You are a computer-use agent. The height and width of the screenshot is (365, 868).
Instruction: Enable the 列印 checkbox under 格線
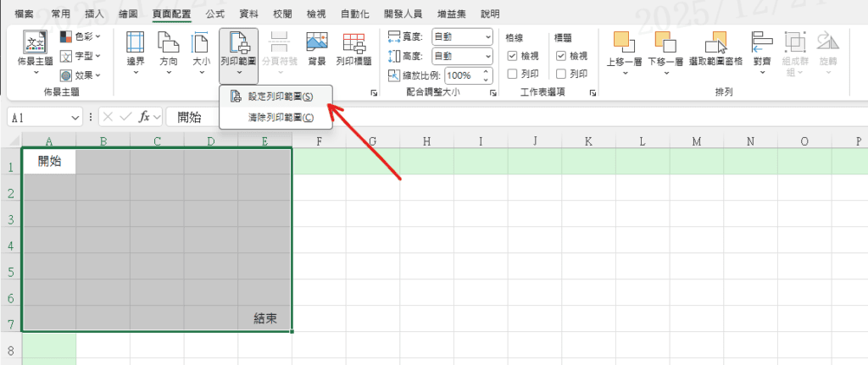click(x=512, y=74)
